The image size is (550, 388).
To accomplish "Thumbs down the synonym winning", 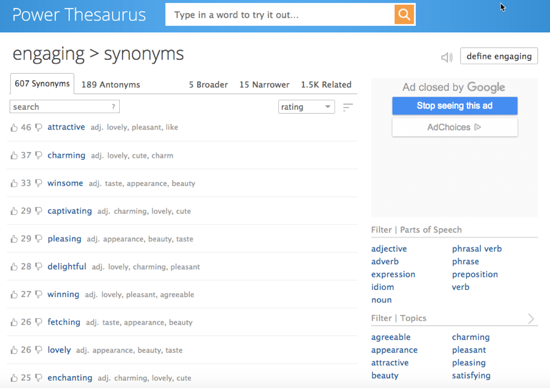I will coord(39,294).
